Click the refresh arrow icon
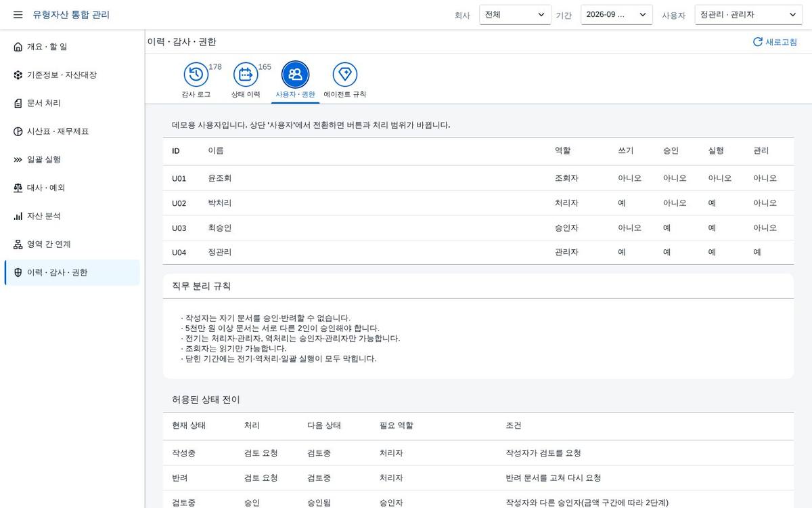812x508 pixels. (758, 42)
